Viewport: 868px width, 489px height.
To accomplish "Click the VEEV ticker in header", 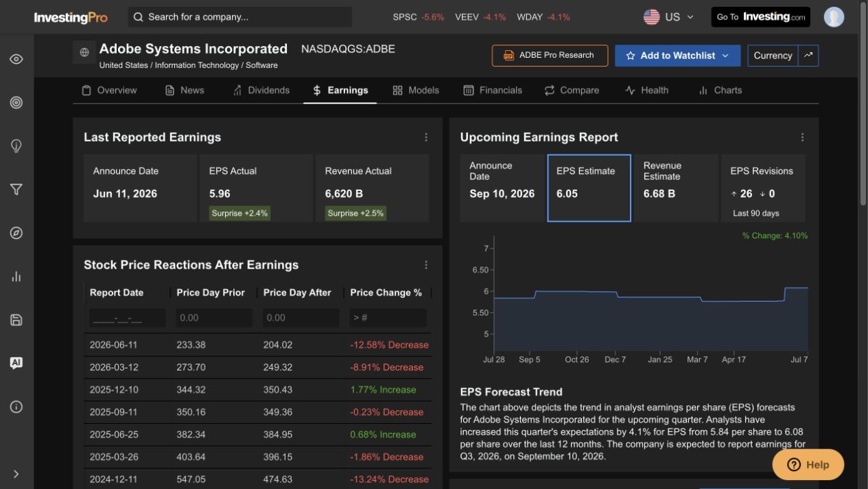I will point(480,17).
